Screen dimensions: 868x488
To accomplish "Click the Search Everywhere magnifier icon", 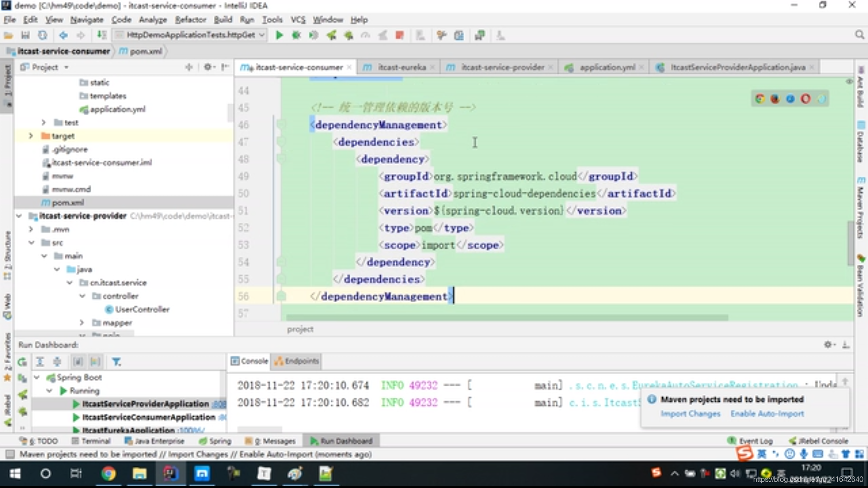I will pyautogui.click(x=859, y=35).
